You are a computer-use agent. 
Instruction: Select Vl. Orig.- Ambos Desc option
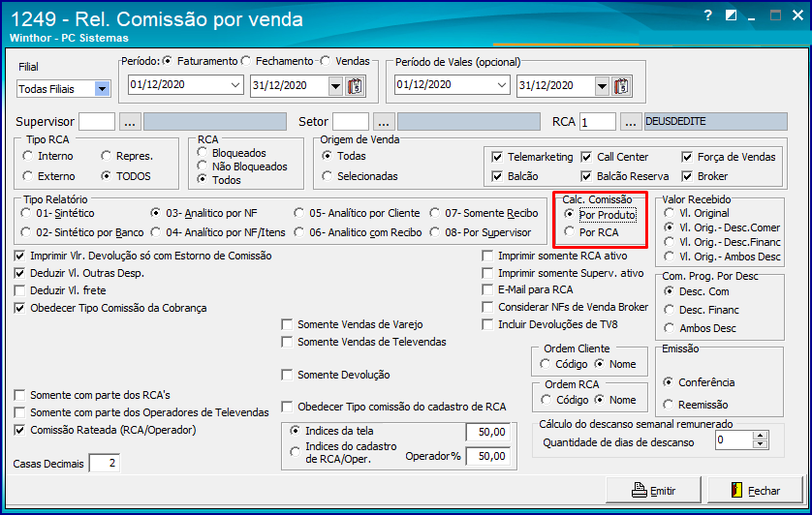(x=669, y=257)
